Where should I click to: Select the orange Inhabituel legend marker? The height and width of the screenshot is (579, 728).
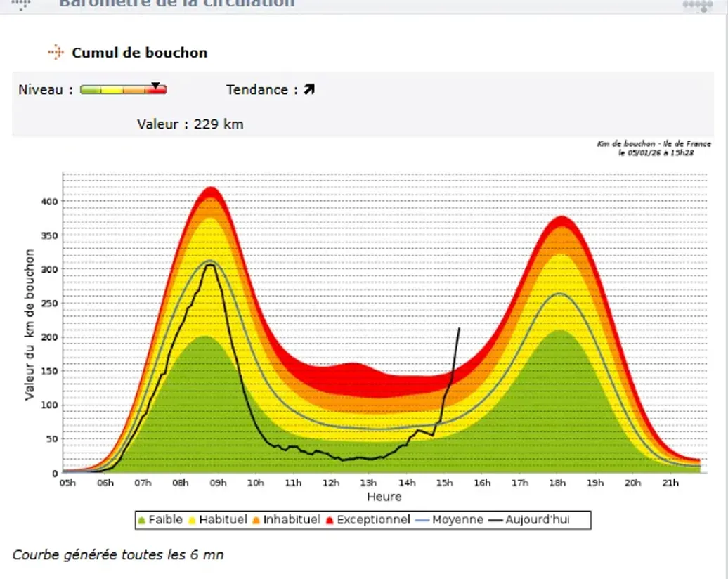(x=256, y=521)
